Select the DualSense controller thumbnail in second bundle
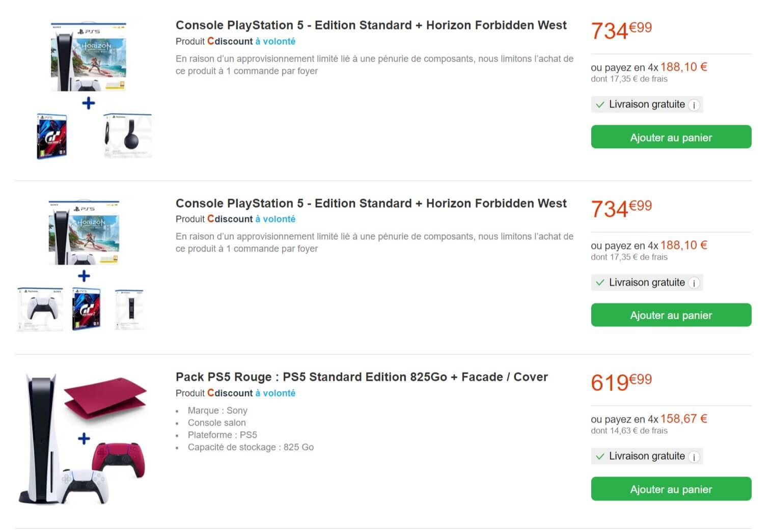The height and width of the screenshot is (532, 770). 40,309
